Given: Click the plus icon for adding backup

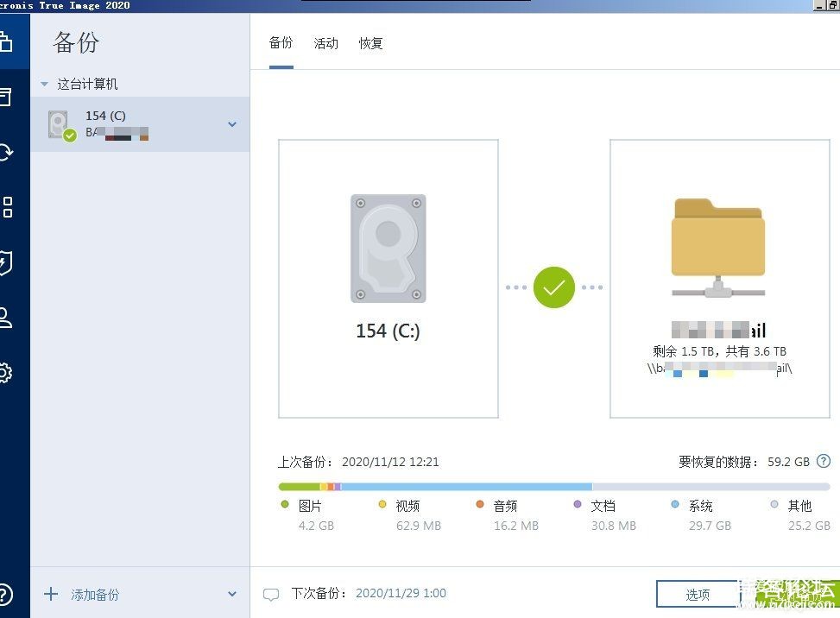Looking at the screenshot, I should 51,594.
